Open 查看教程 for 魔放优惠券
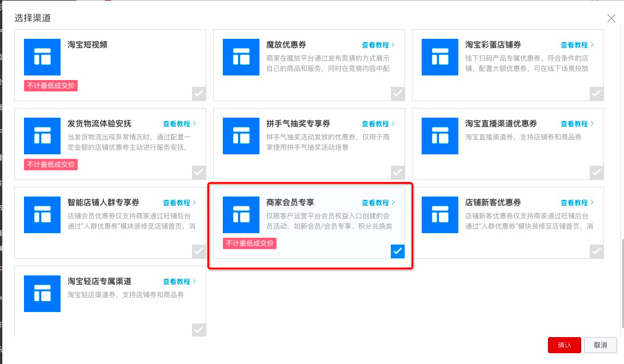The width and height of the screenshot is (624, 364). tap(378, 45)
